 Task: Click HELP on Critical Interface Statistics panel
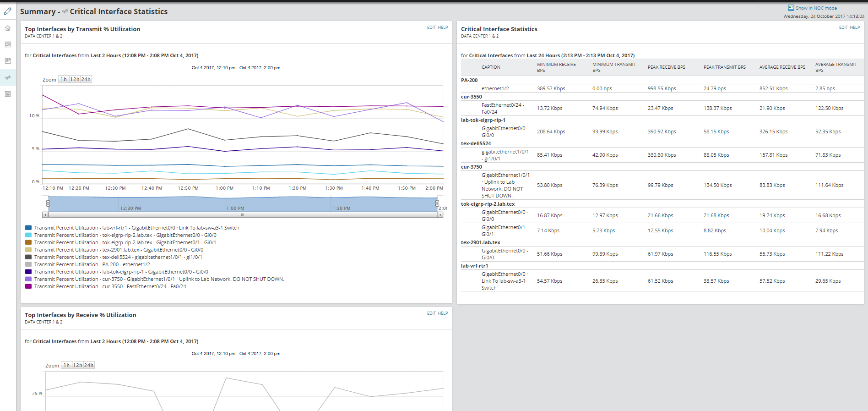tap(855, 27)
